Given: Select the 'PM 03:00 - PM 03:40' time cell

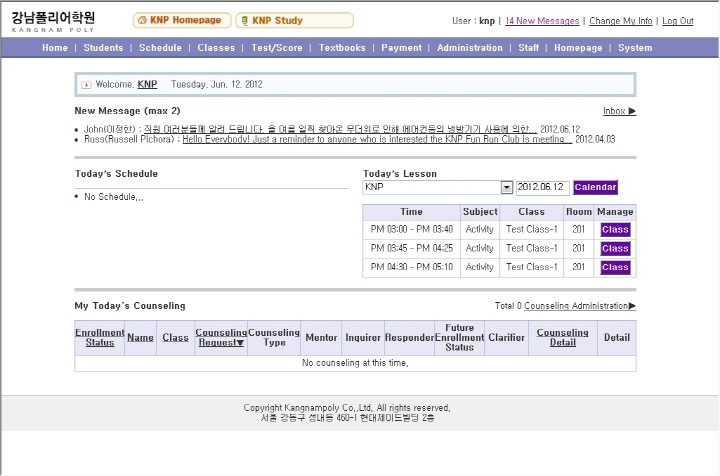Looking at the screenshot, I should (x=411, y=229).
